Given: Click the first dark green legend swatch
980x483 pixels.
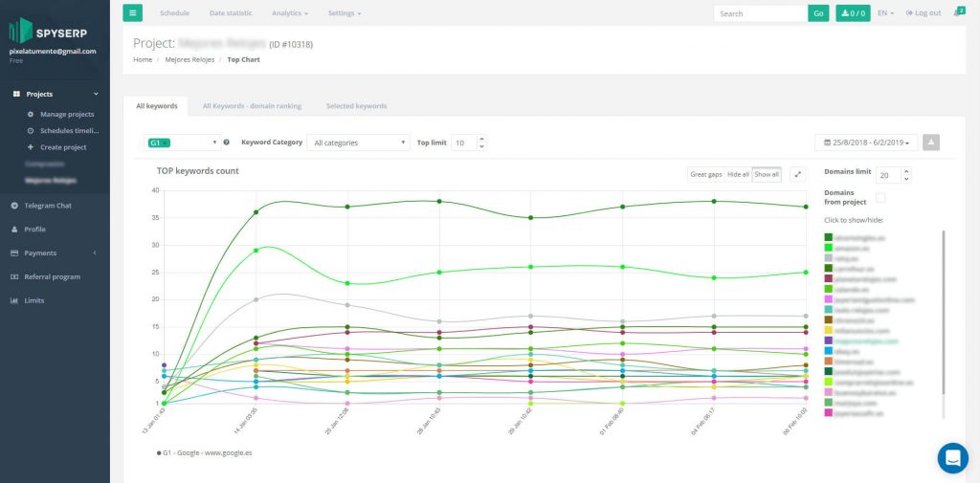Looking at the screenshot, I should tap(828, 237).
